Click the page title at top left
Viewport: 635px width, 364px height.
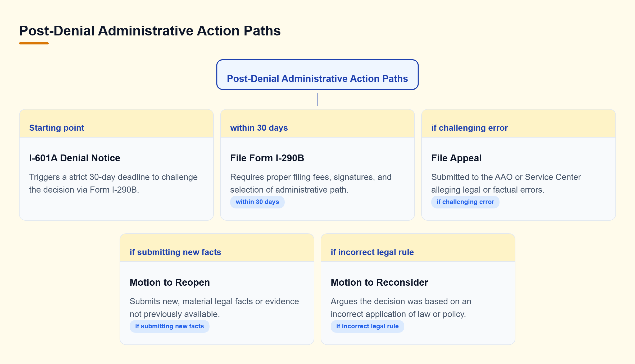[x=150, y=31]
